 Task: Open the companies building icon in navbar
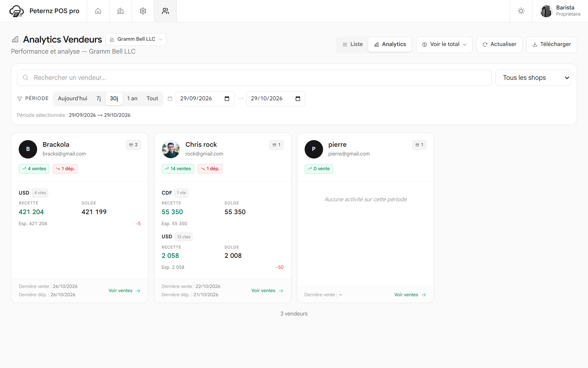121,11
